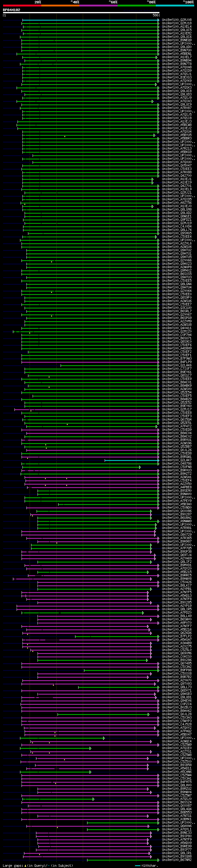The width and height of the screenshot is (197, 868).
Task: Click the Large gaps legend text
Action: (38, 866)
